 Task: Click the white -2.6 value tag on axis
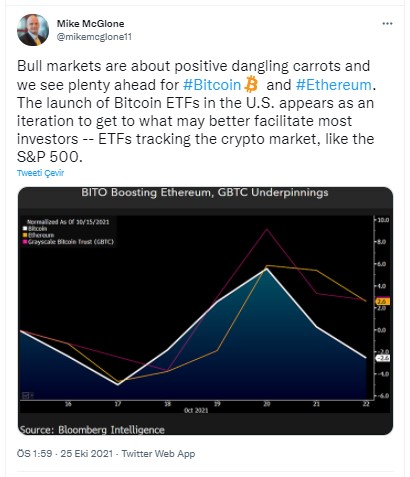pyautogui.click(x=383, y=358)
